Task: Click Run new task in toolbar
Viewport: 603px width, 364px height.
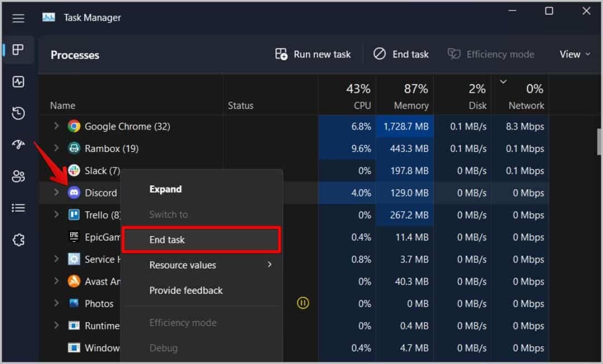Action: click(313, 54)
